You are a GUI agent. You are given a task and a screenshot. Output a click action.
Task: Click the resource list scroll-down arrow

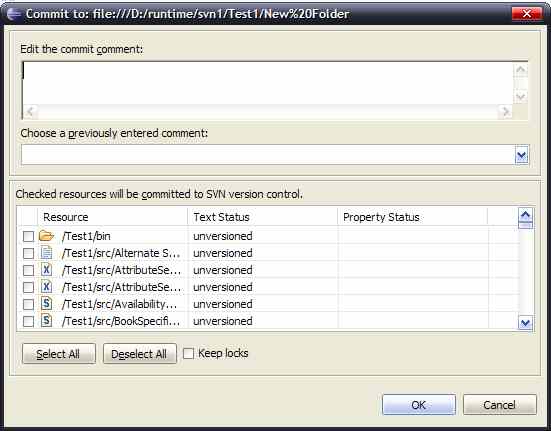(x=525, y=323)
